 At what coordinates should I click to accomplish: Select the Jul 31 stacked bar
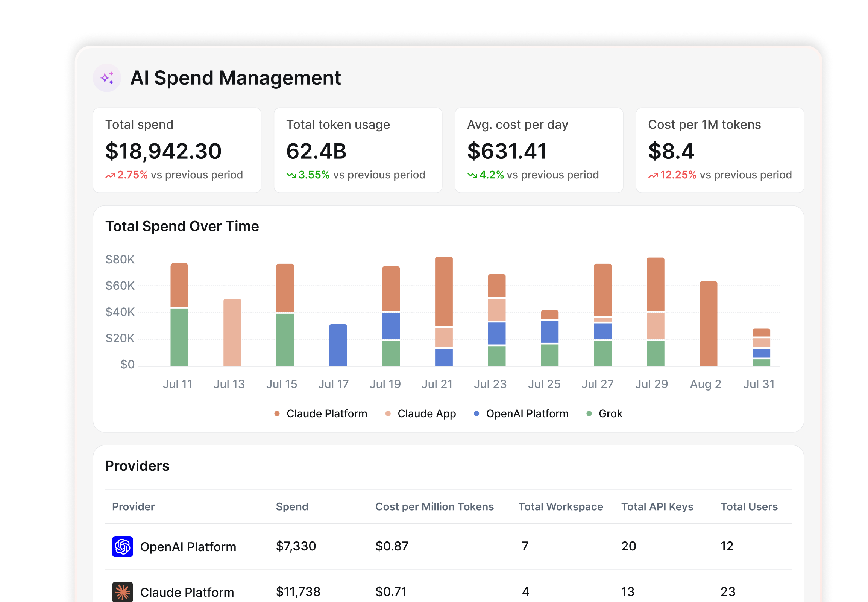click(x=761, y=347)
